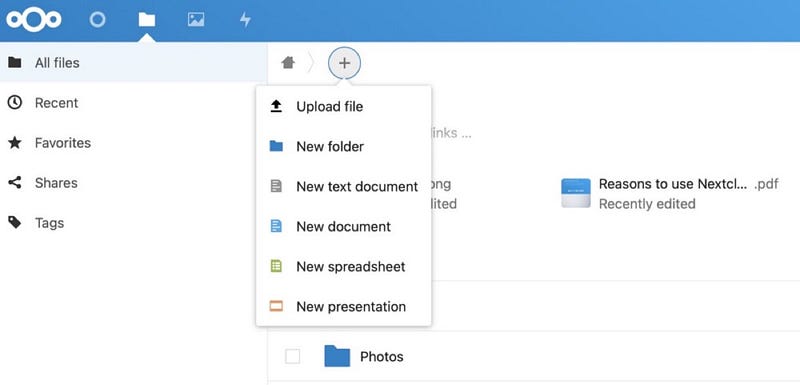Select New document option
This screenshot has height=385, width=800.
coord(343,226)
